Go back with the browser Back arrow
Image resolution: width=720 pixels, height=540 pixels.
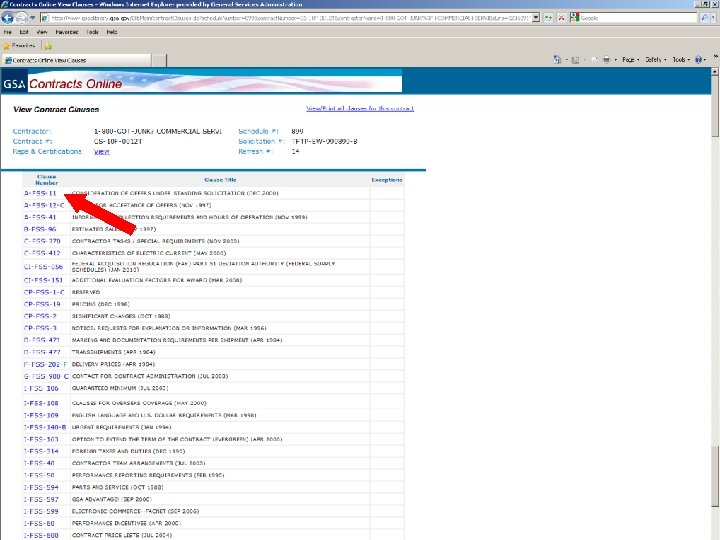click(8, 18)
